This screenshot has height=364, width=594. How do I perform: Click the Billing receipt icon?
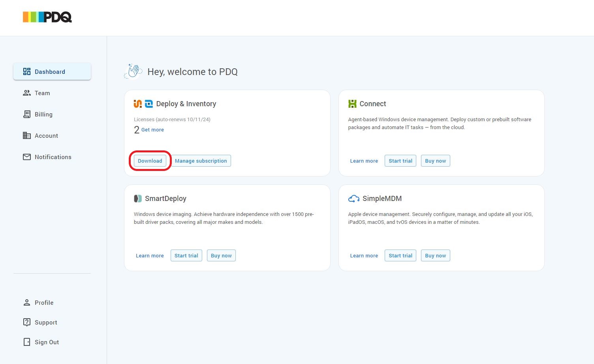click(27, 114)
